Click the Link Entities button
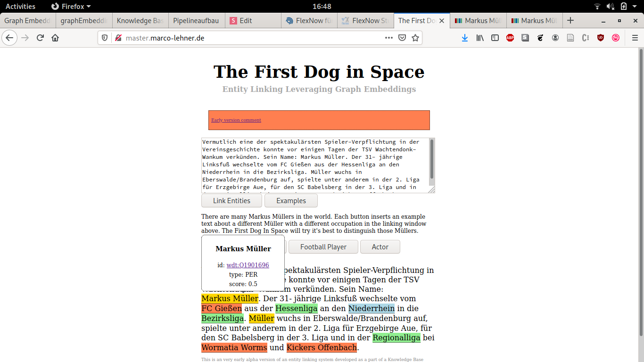 pos(231,200)
